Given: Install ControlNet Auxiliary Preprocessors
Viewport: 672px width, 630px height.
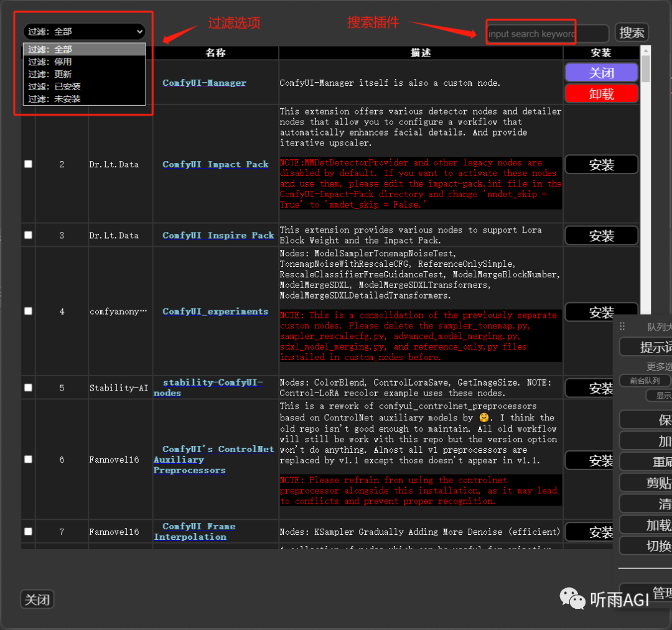Looking at the screenshot, I should click(x=590, y=460).
